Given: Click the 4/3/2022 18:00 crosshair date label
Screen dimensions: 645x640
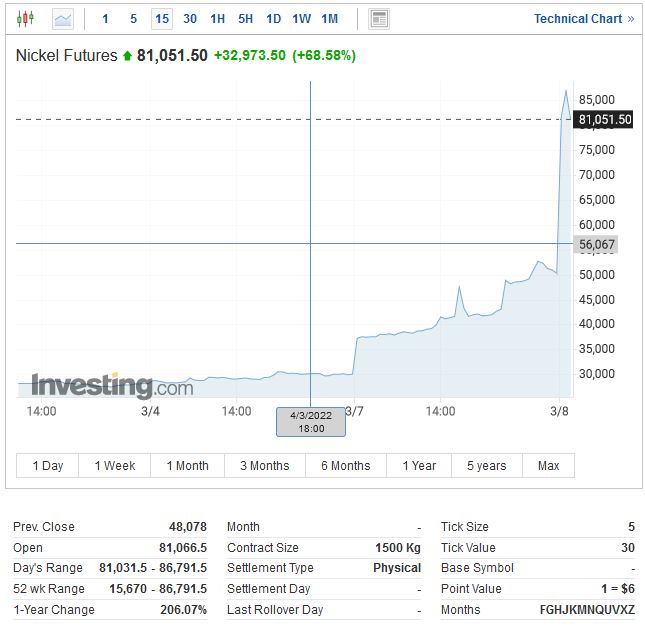Looking at the screenshot, I should click(311, 422).
